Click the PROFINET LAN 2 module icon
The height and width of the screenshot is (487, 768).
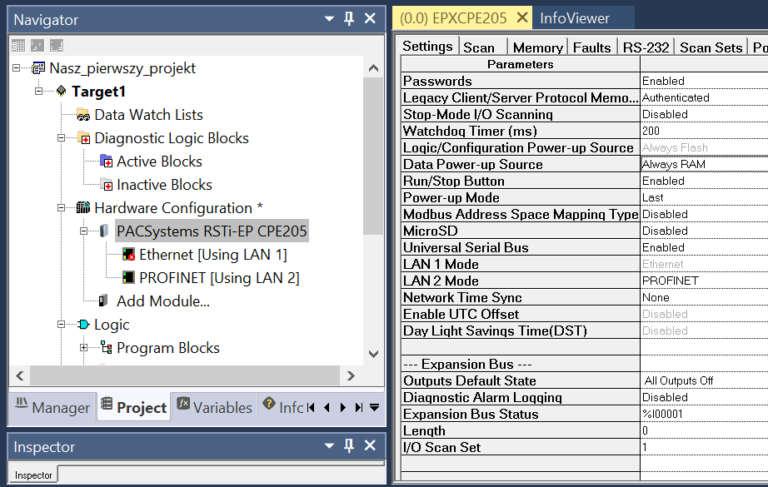pyautogui.click(x=128, y=278)
